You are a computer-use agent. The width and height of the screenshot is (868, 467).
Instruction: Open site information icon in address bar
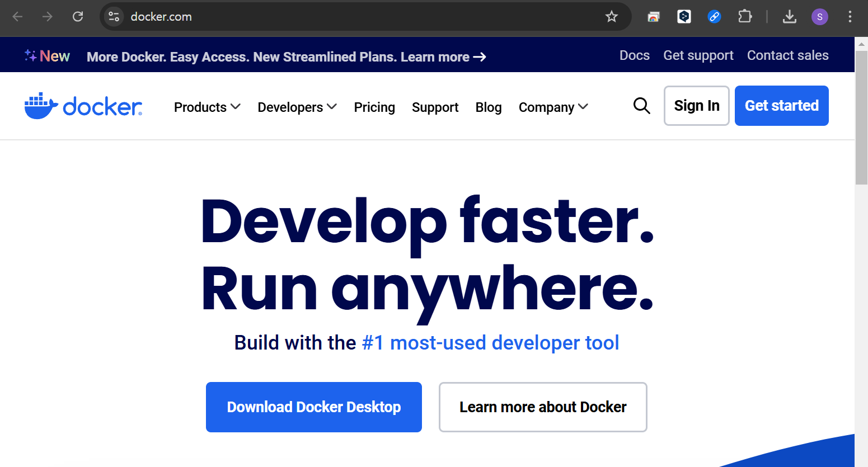pyautogui.click(x=114, y=17)
